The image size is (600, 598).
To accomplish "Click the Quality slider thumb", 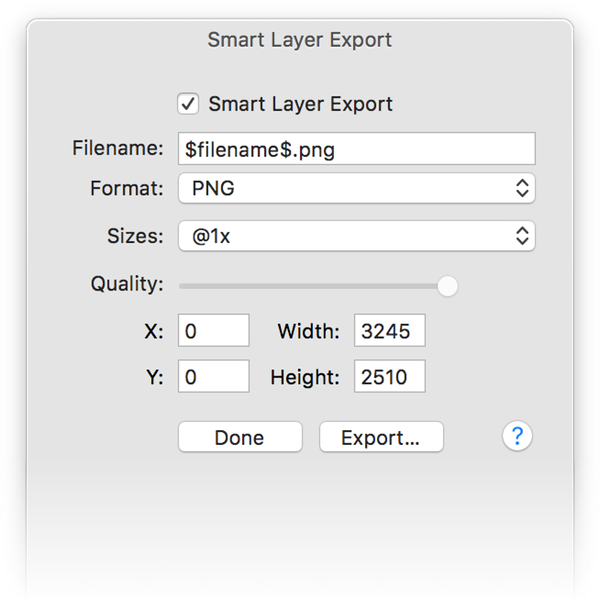I will click(x=447, y=286).
